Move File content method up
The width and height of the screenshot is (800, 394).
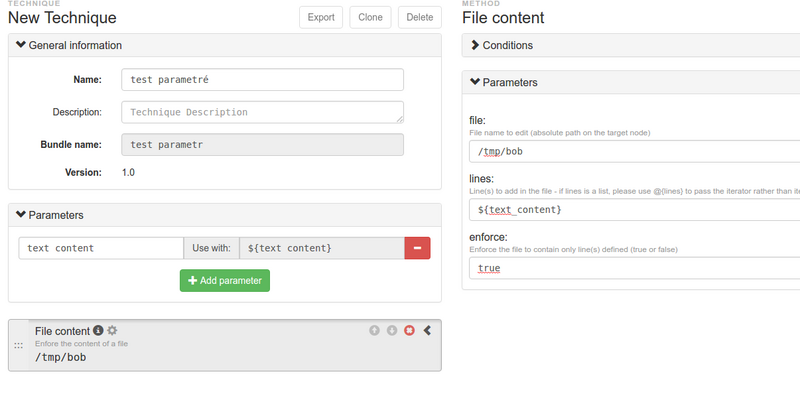[x=374, y=330]
